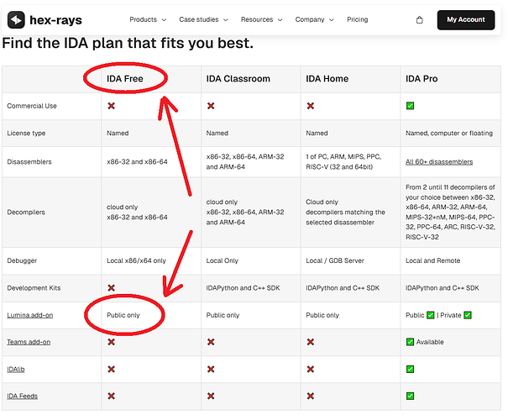The width and height of the screenshot is (508, 420).
Task: Click IDAlib green check for IDA Pro
Action: [410, 369]
